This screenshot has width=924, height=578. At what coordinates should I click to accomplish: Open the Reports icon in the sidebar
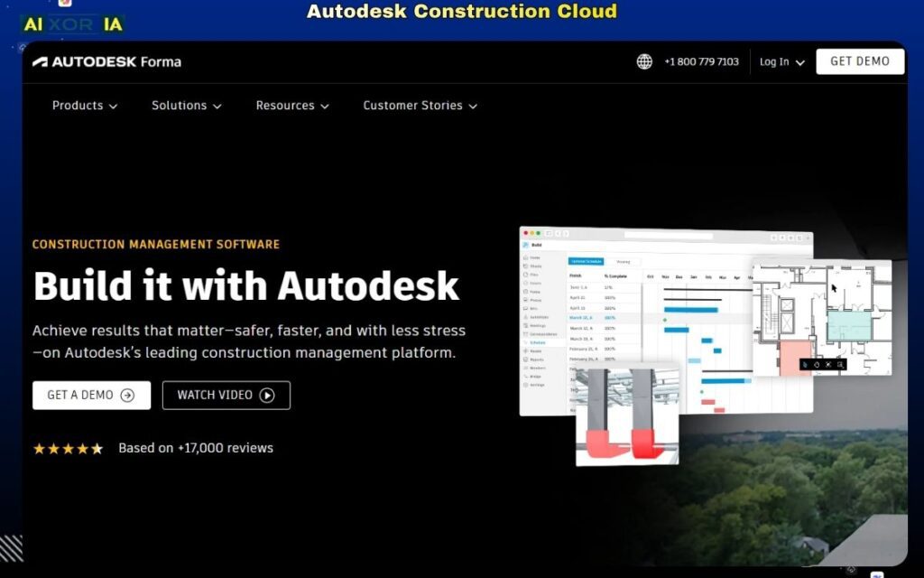coord(525,359)
